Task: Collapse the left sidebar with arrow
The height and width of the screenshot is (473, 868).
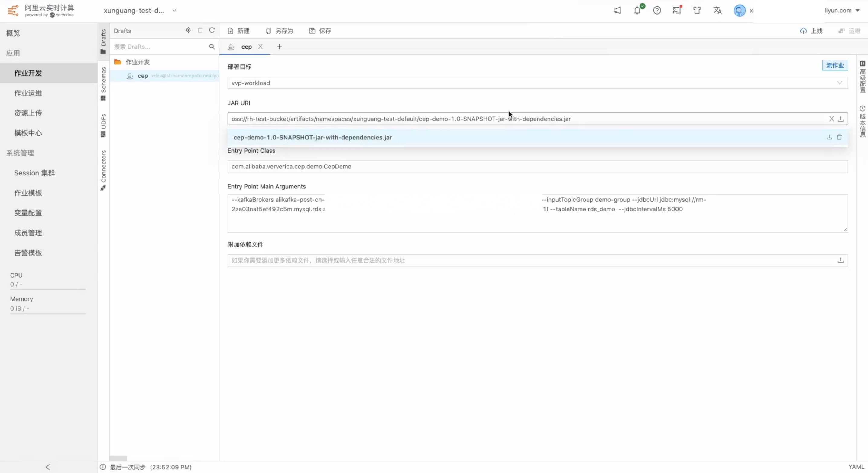Action: tap(47, 467)
